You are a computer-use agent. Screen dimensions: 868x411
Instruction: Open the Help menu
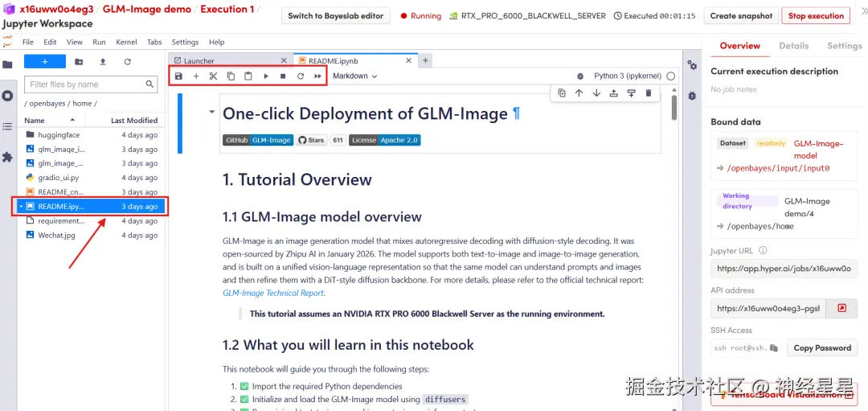click(x=216, y=42)
